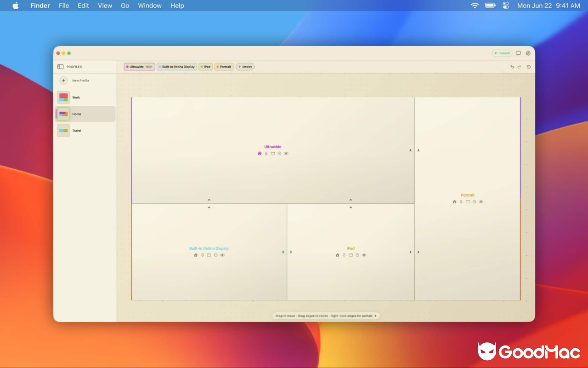Click left chevron on the iPad–Portrait edge
The image size is (588, 368).
(x=411, y=252)
